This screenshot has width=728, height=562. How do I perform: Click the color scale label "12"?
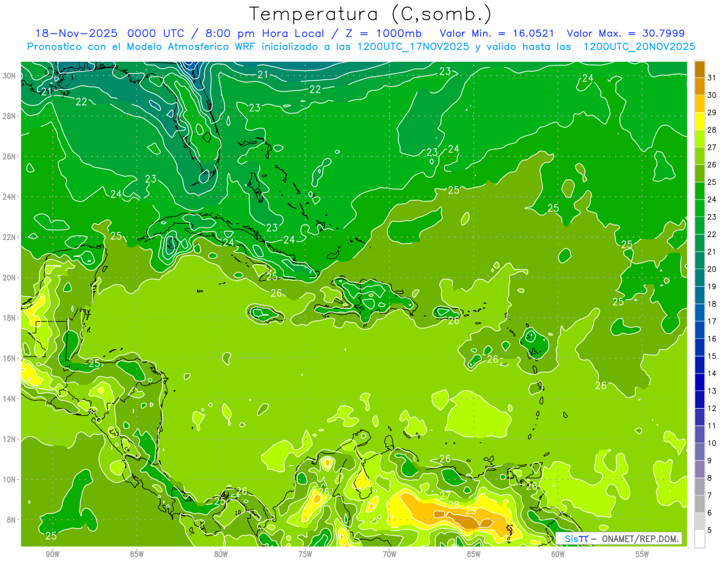(x=712, y=408)
